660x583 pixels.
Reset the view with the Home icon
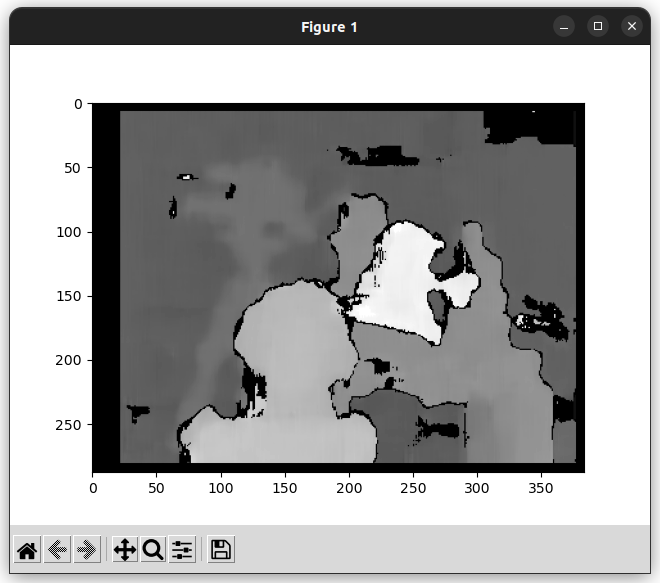pyautogui.click(x=27, y=549)
